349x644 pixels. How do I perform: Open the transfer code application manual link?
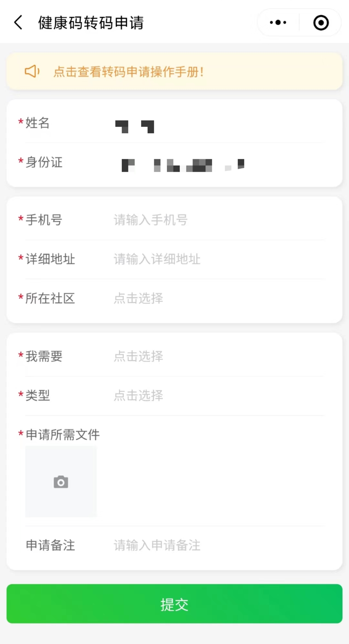129,72
